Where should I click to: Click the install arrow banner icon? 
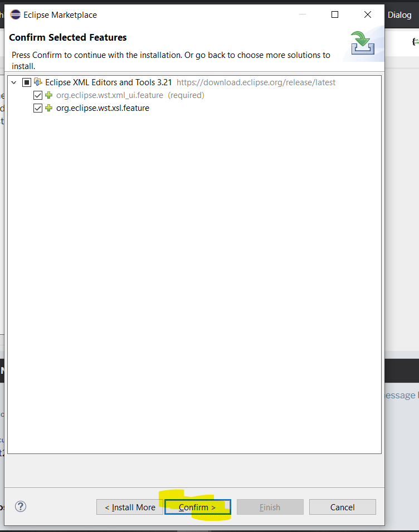363,43
